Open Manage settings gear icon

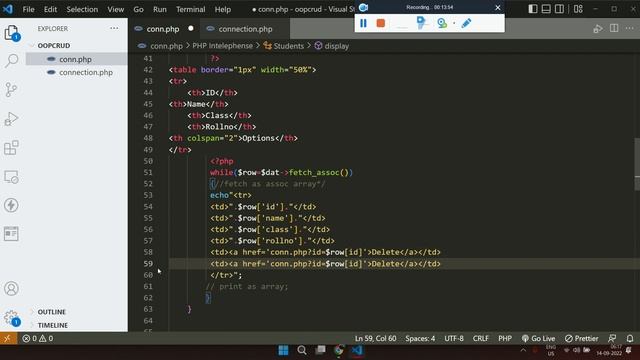[11, 318]
